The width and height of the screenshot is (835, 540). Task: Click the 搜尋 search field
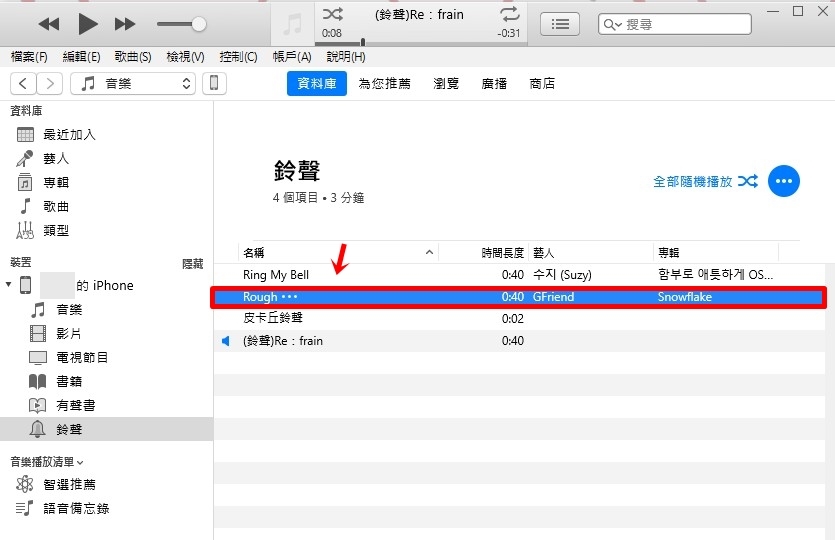[675, 24]
